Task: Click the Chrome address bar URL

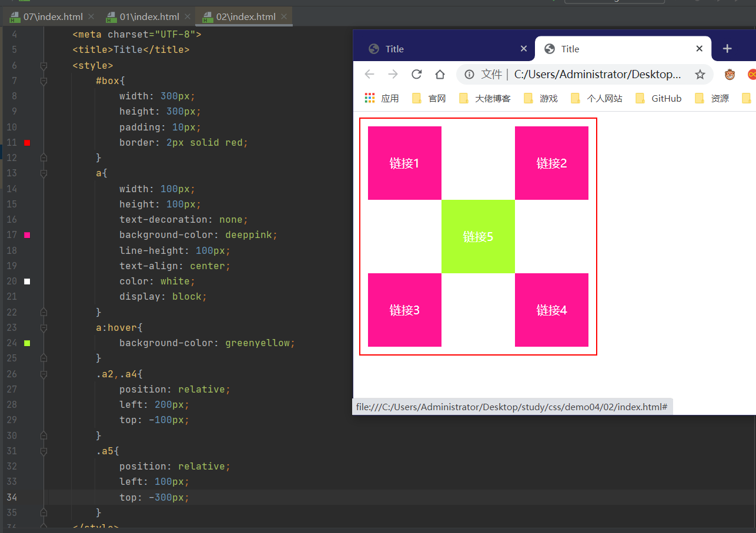Action: tap(598, 74)
